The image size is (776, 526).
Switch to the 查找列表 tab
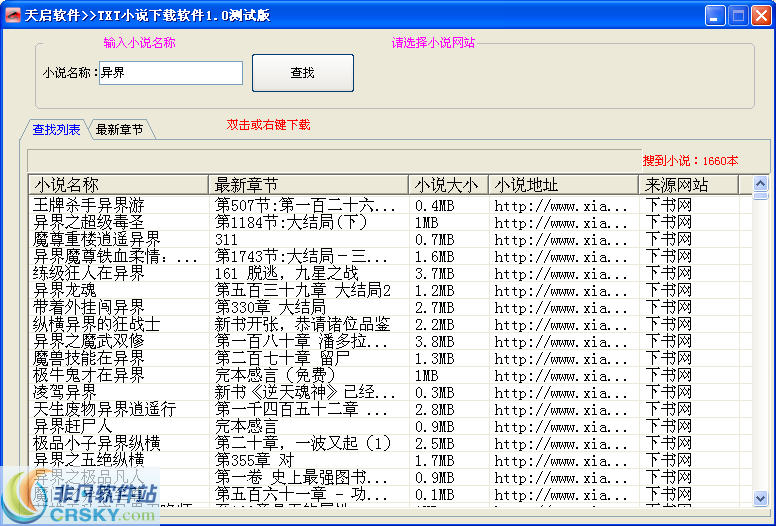[56, 130]
